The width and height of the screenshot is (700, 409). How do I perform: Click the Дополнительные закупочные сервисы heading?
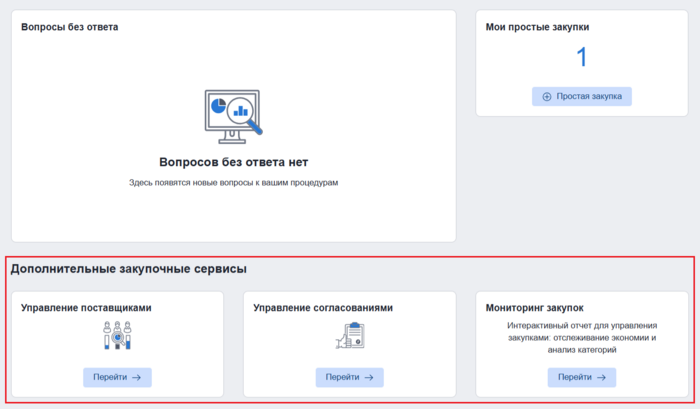[x=129, y=269]
